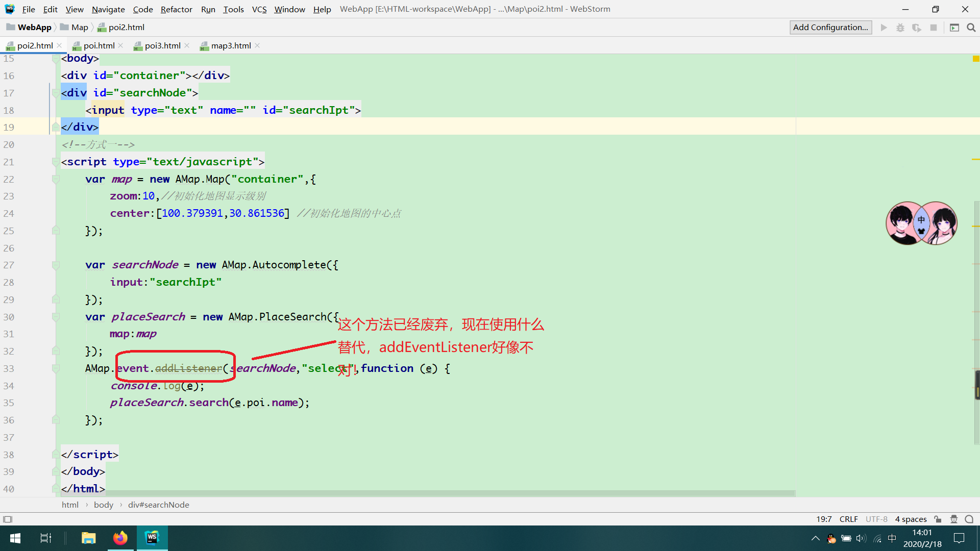Click the floating input method avatar widget

coord(921,223)
